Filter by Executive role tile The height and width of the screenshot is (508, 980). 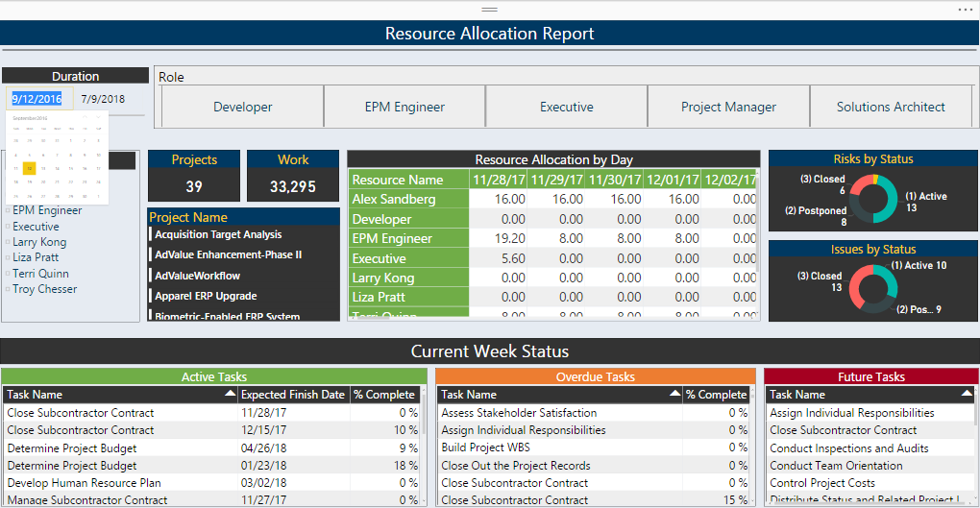coord(566,107)
